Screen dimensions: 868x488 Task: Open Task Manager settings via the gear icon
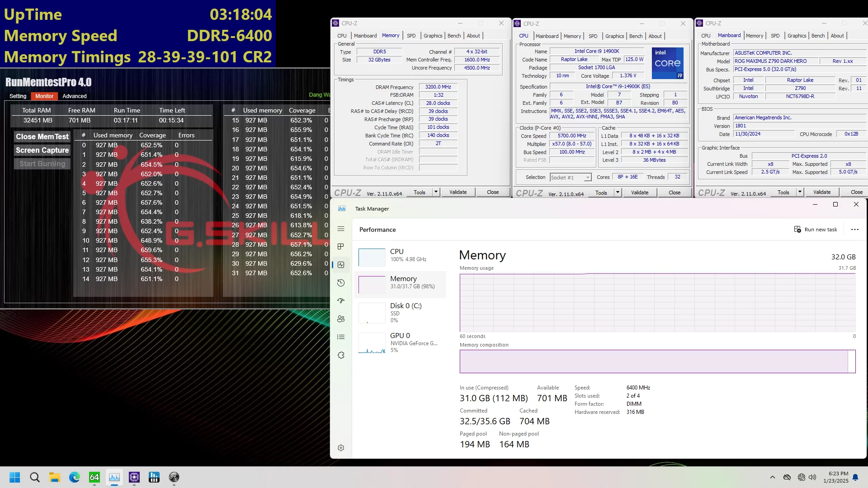click(x=341, y=448)
